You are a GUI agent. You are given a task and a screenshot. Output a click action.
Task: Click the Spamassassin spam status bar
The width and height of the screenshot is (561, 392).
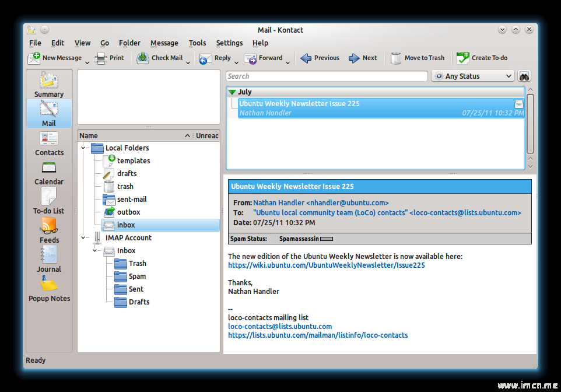[x=327, y=239]
